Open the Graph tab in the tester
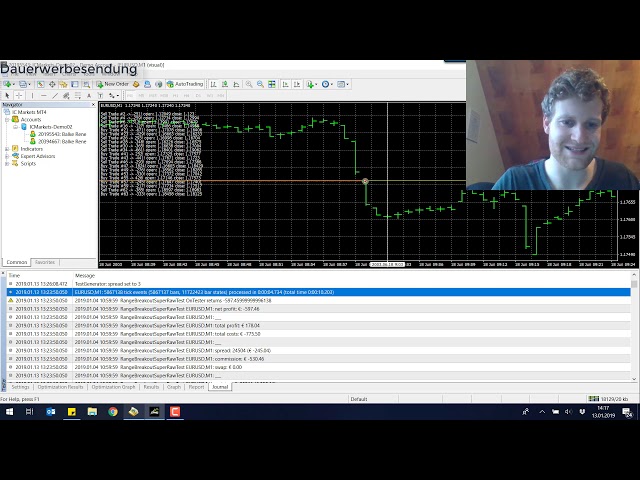This screenshot has width=640, height=480. [x=174, y=386]
